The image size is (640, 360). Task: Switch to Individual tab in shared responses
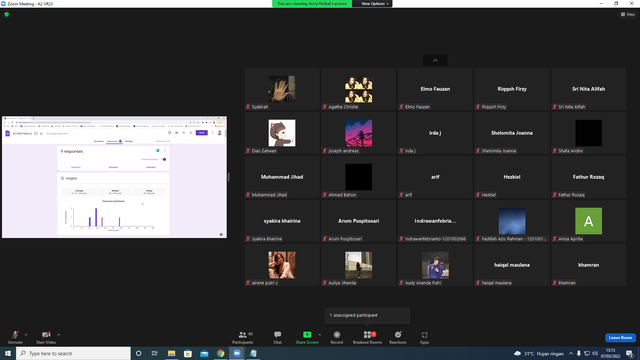[151, 167]
